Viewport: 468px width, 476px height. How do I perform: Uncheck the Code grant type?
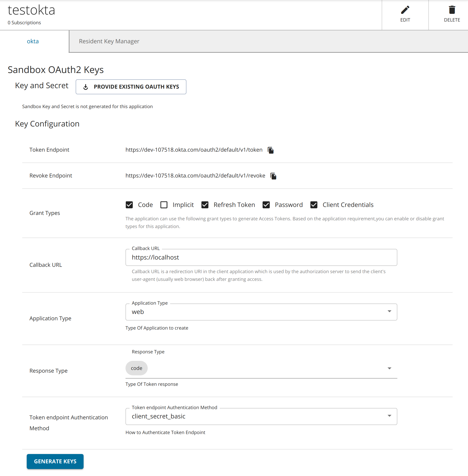pyautogui.click(x=129, y=205)
